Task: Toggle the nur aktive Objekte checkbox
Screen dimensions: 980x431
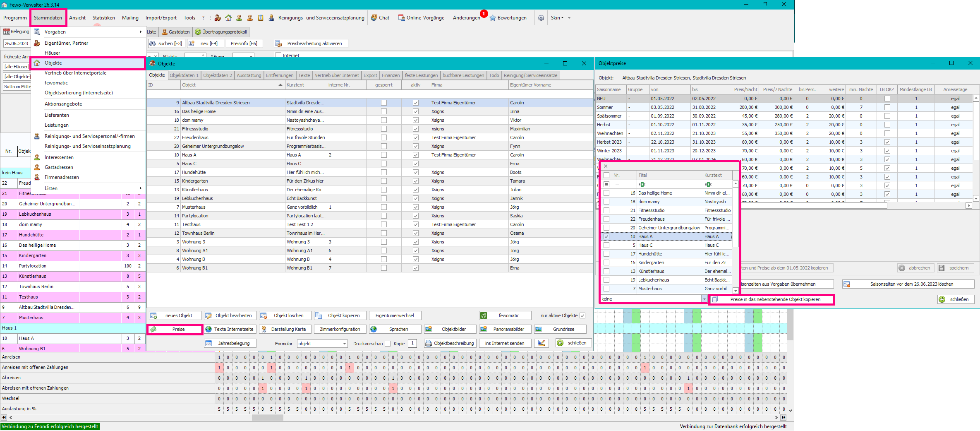Action: pyautogui.click(x=582, y=315)
